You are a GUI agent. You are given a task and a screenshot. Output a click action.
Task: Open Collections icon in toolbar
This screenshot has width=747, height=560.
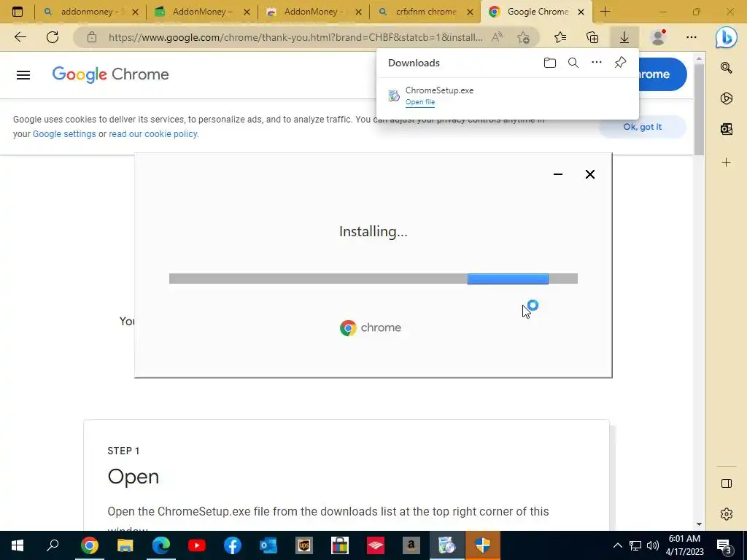click(592, 37)
